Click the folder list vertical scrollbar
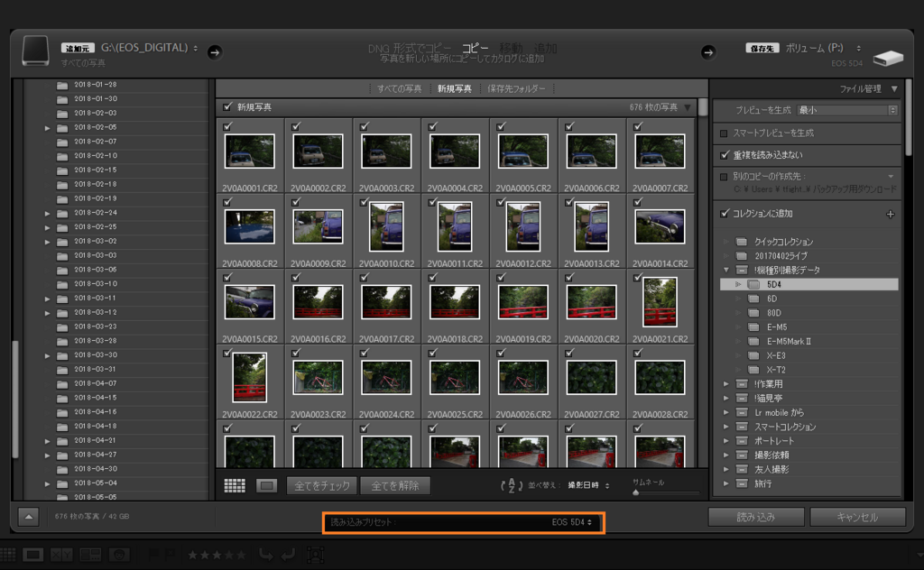This screenshot has height=570, width=924. [16, 400]
